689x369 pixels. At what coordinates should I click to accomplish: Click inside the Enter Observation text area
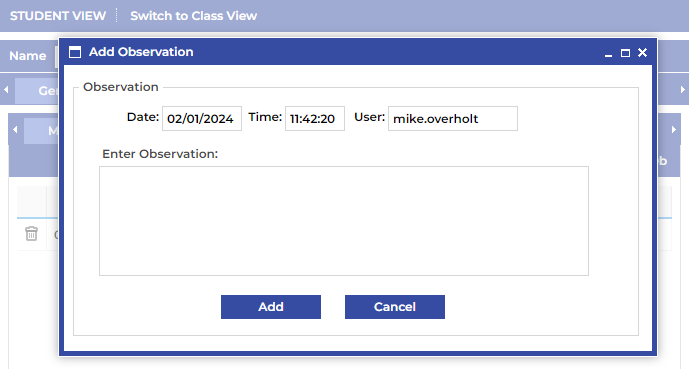point(344,221)
